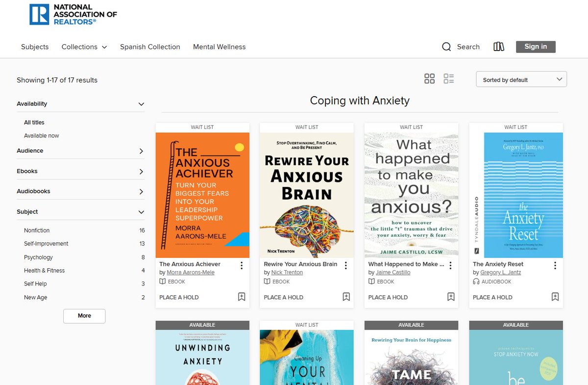Open the Mental Wellness page

click(220, 47)
